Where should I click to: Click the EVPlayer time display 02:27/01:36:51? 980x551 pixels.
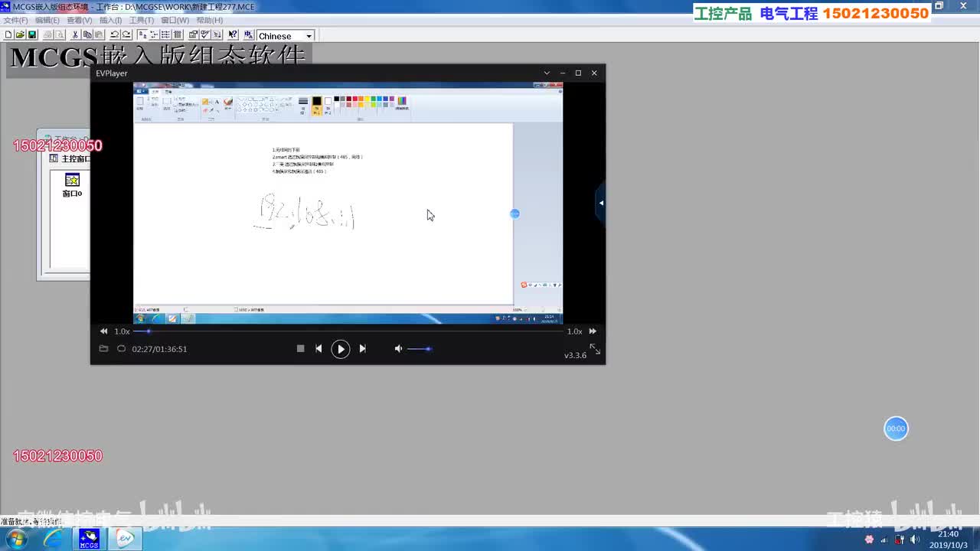point(159,349)
